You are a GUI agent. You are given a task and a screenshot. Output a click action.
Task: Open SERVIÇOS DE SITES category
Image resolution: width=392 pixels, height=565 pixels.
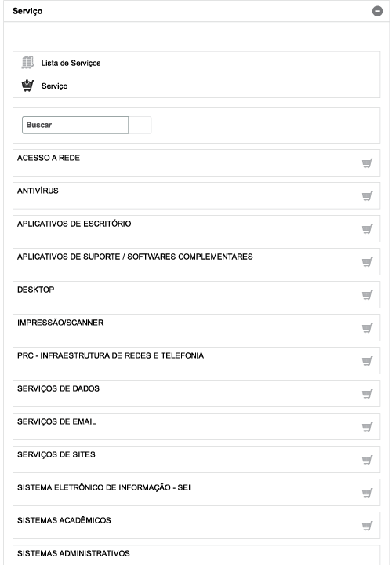[196, 460]
